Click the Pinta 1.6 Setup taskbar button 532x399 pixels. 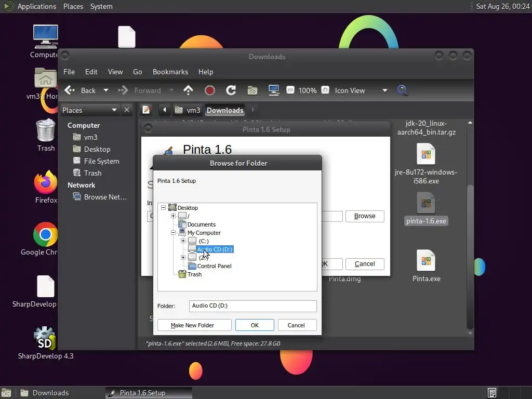click(x=149, y=393)
